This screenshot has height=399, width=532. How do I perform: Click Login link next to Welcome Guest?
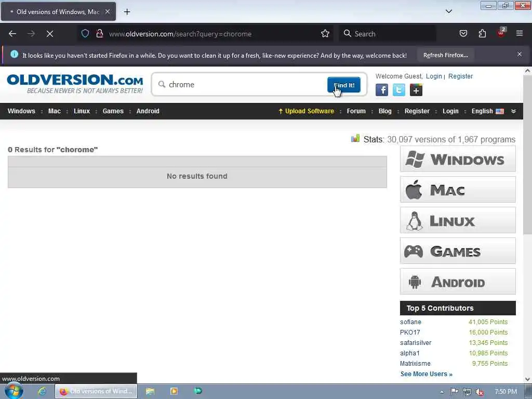pos(434,76)
